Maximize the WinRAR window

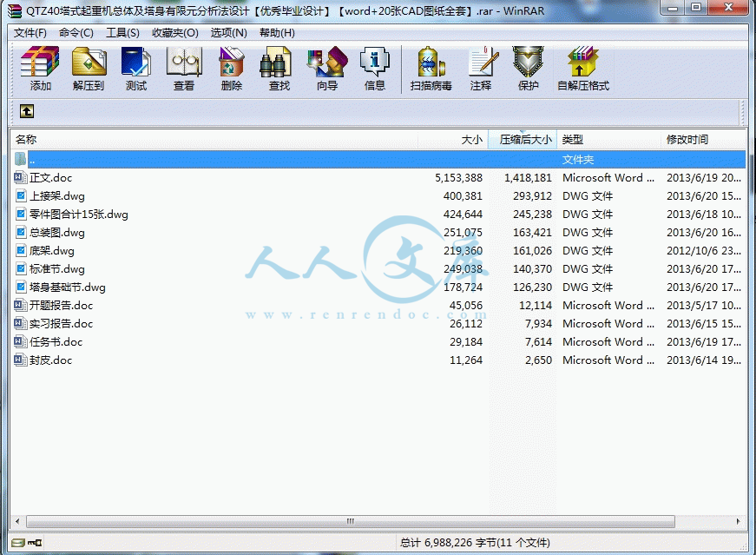coord(696,8)
